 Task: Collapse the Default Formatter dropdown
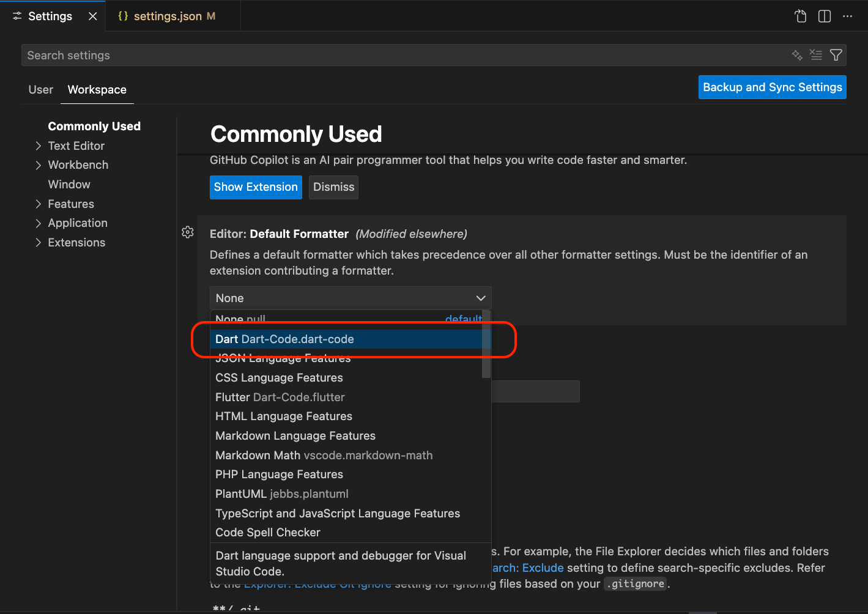pyautogui.click(x=480, y=298)
